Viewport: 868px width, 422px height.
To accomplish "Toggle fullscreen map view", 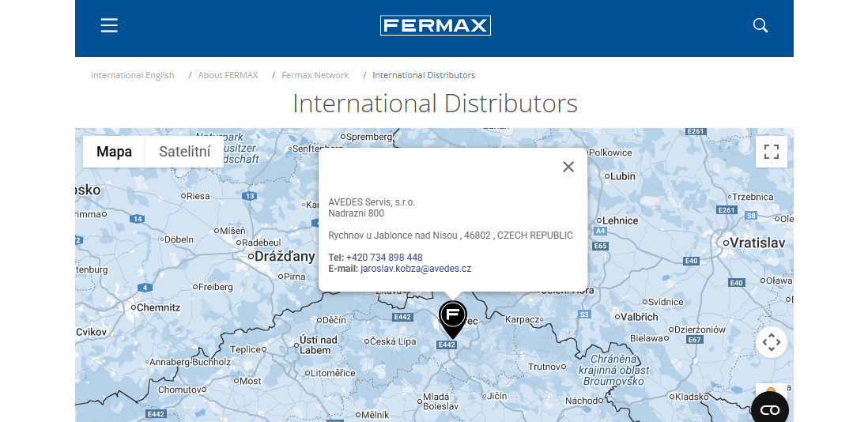I will (771, 152).
